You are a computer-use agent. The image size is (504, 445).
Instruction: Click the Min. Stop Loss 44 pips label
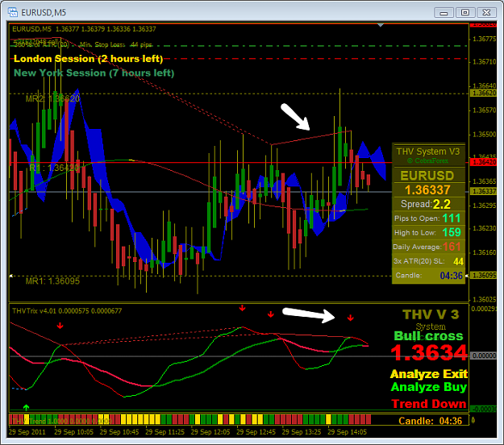[115, 44]
